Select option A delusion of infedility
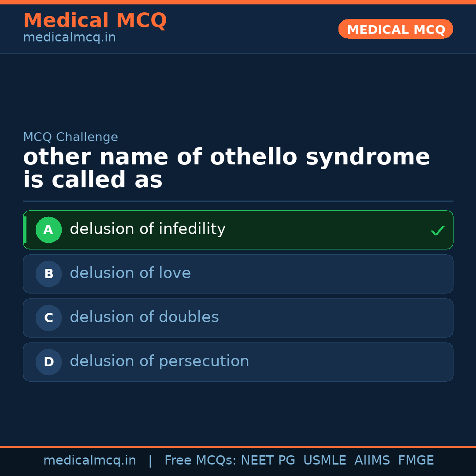 pyautogui.click(x=238, y=230)
